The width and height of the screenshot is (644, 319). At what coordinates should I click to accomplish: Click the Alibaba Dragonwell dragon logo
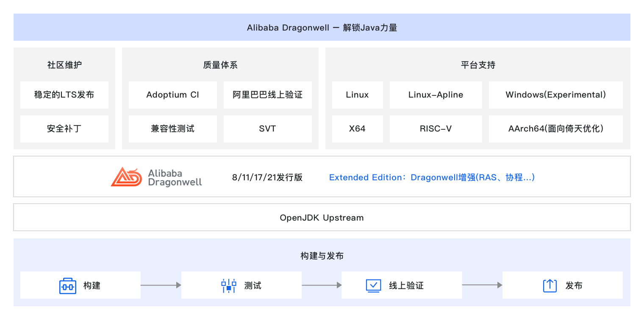(x=126, y=177)
